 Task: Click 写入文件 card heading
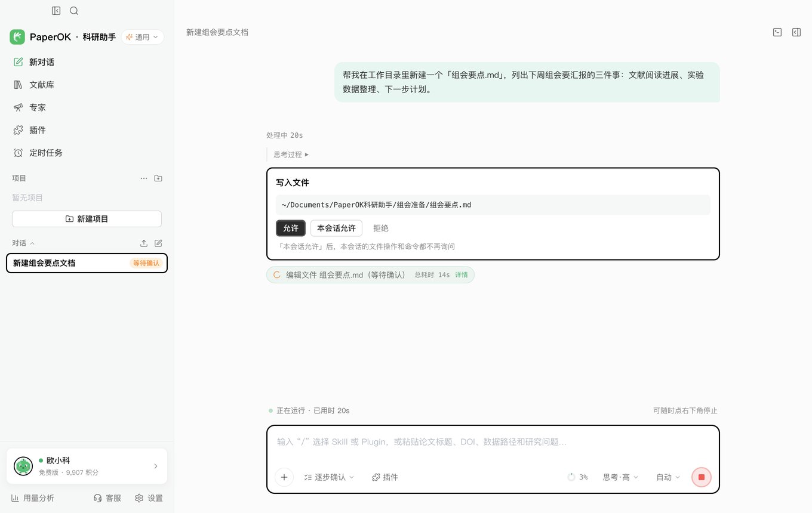(x=293, y=183)
